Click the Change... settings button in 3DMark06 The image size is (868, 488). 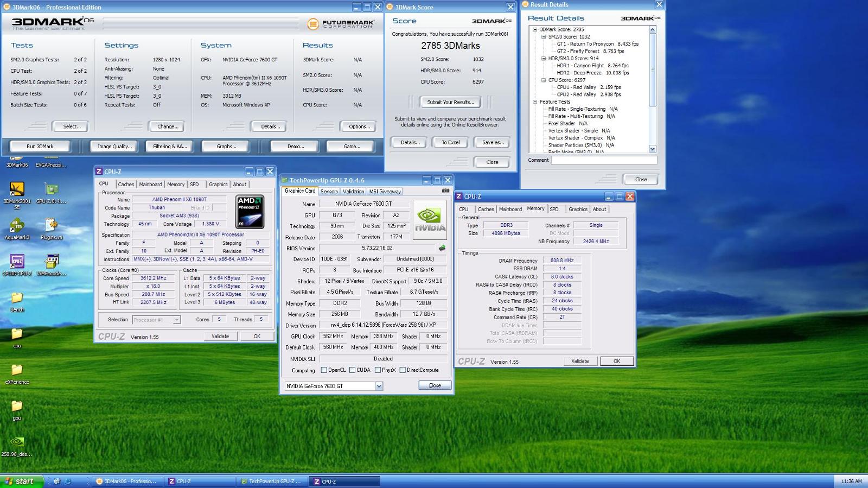point(167,126)
